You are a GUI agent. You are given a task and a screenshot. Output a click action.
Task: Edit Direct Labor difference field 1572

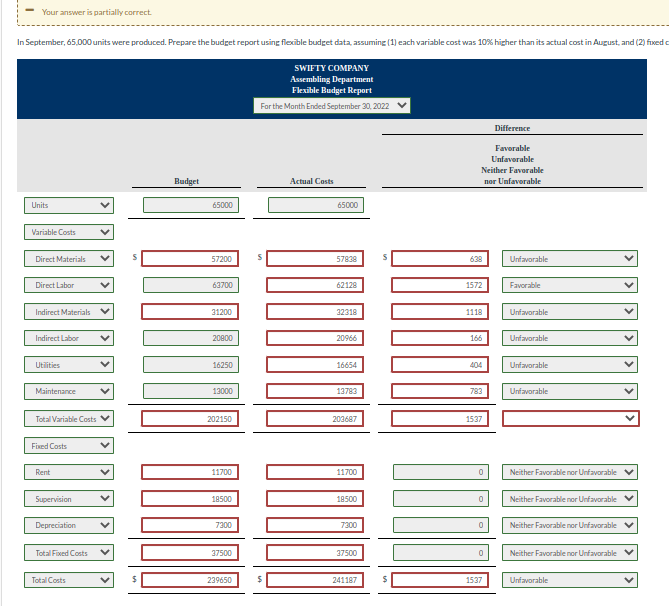pos(440,285)
